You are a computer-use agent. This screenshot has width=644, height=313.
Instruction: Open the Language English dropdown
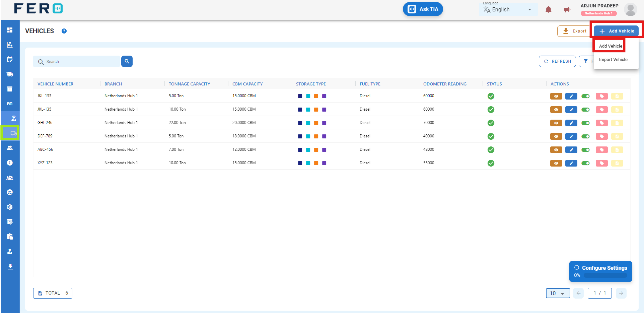click(508, 9)
